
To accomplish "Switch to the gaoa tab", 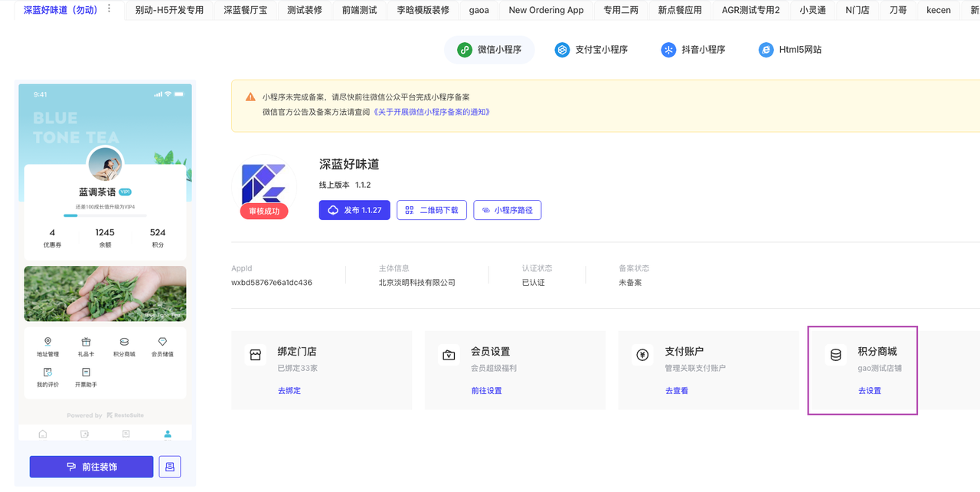I will click(479, 10).
